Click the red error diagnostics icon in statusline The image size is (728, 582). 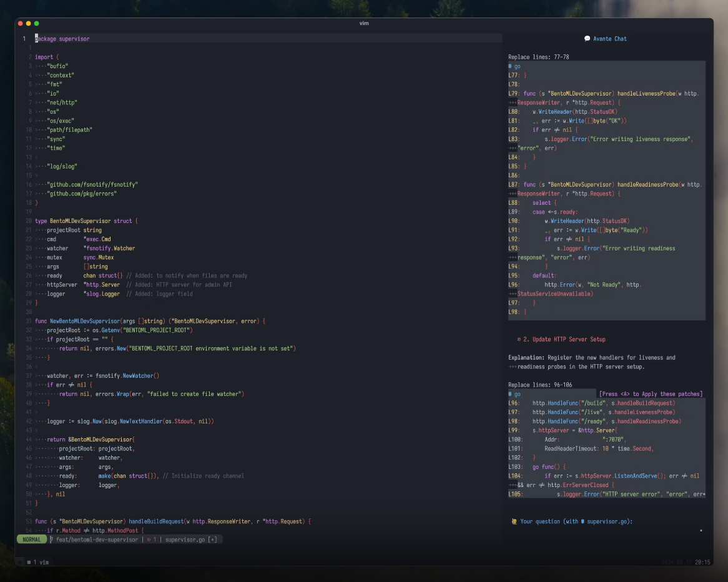(x=149, y=540)
